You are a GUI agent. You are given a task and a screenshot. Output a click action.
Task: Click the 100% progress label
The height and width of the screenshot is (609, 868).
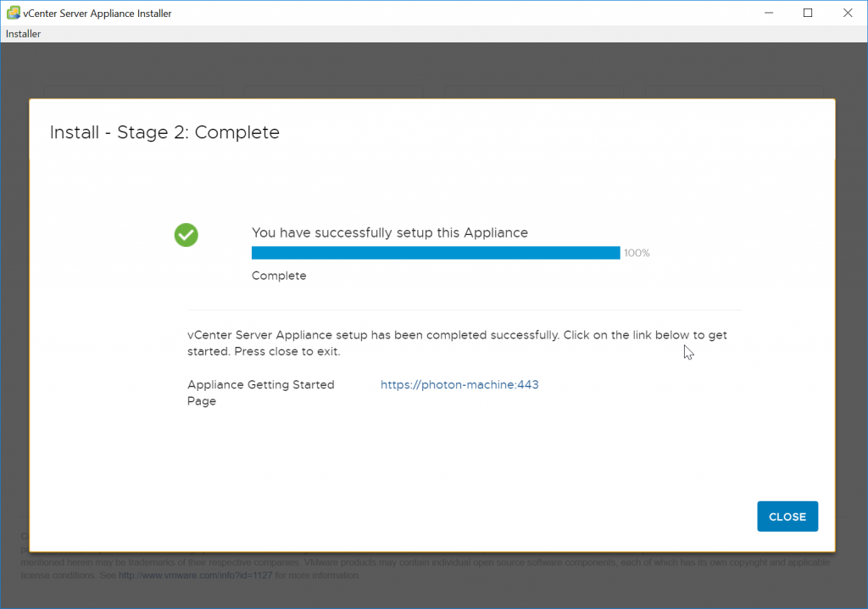click(x=637, y=254)
